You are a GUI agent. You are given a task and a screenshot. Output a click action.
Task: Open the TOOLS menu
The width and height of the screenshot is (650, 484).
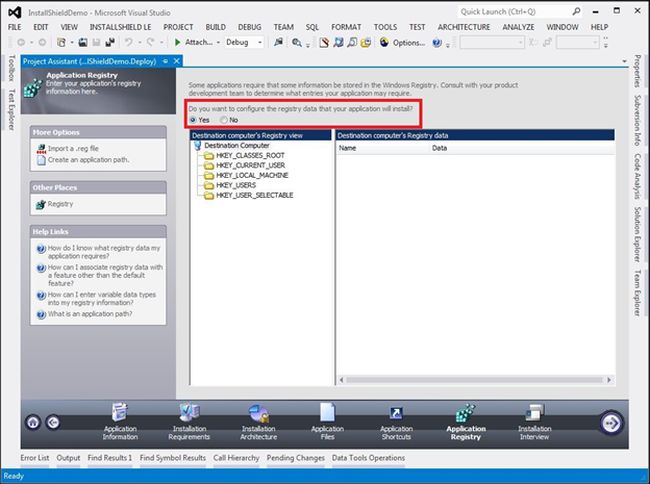[x=385, y=27]
